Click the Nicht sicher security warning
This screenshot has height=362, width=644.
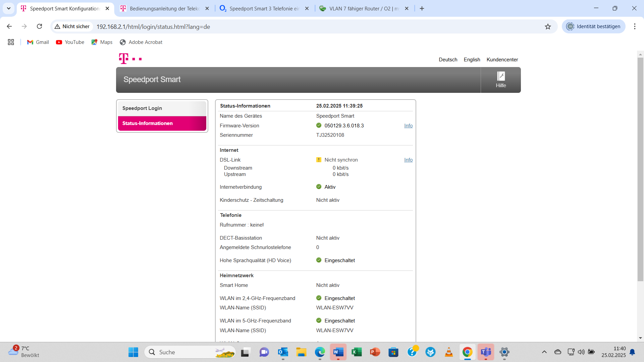pos(72,26)
